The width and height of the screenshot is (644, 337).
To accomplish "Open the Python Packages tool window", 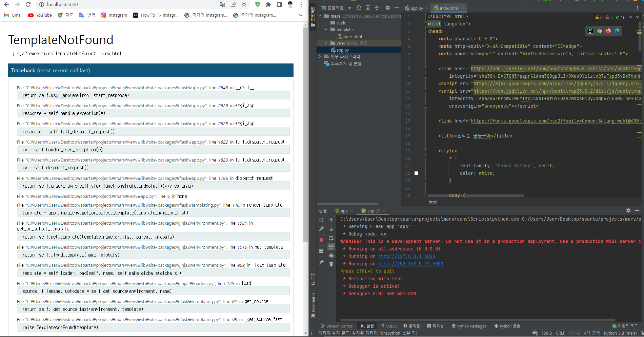I will click(x=469, y=326).
